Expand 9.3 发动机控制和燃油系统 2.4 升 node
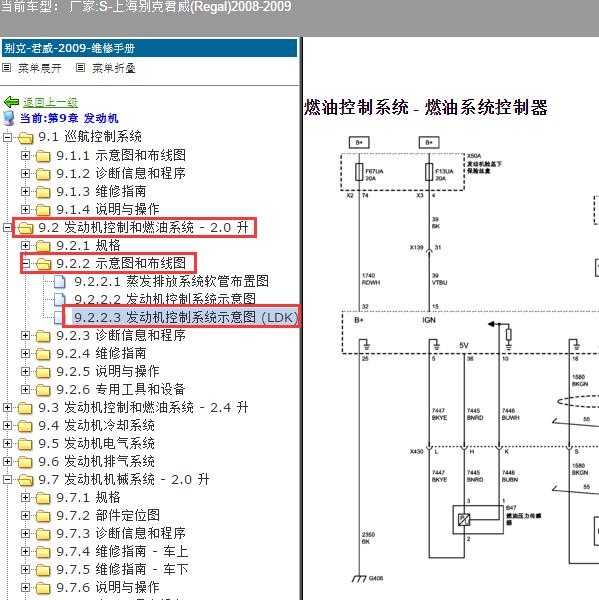 coord(7,408)
